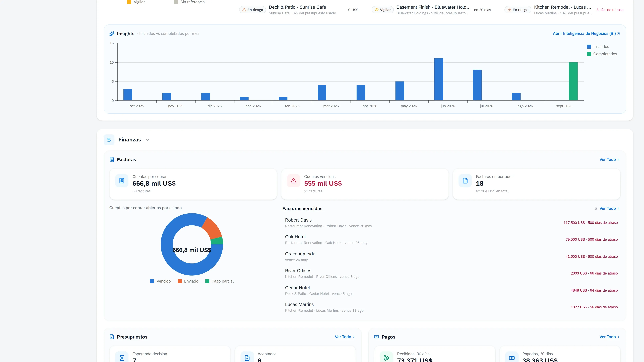644x362 pixels.
Task: Click the Facturas invoice icon
Action: click(x=112, y=160)
